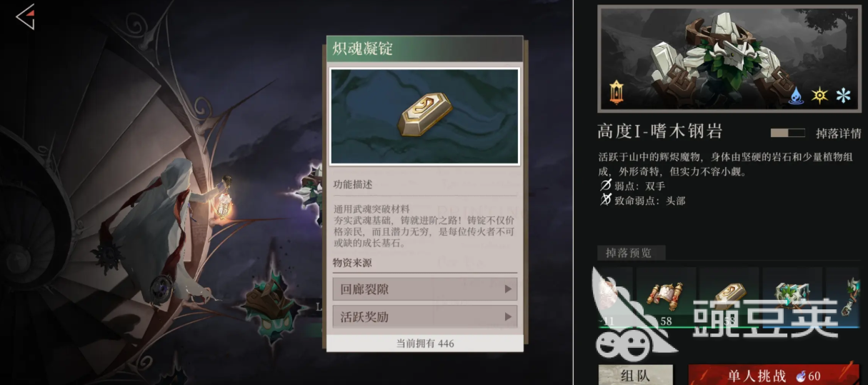868x385 pixels.
Task: Select the water drop element icon
Action: (797, 95)
